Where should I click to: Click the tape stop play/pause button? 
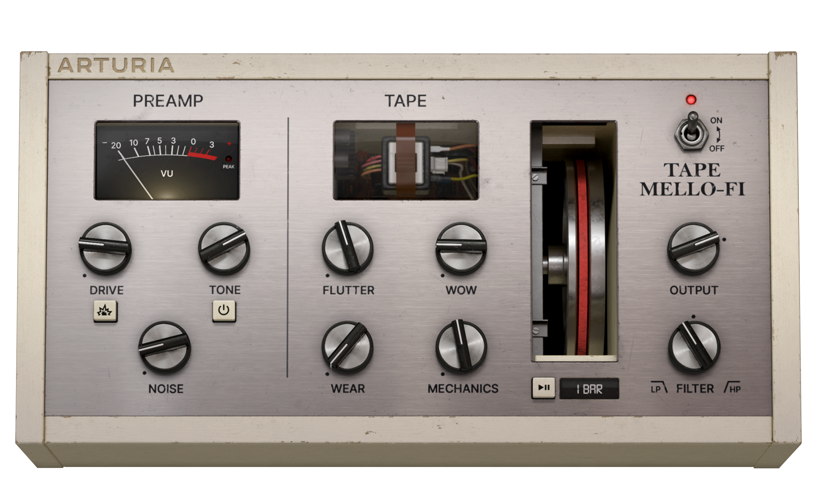tap(543, 388)
